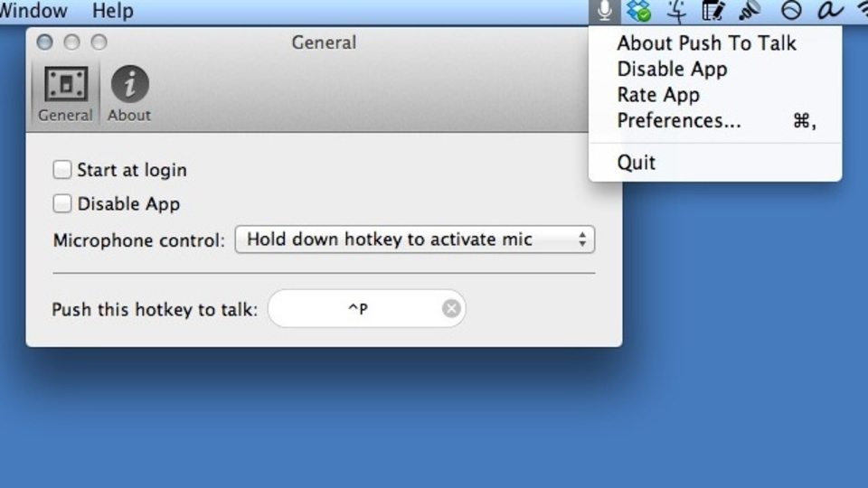
Task: Click the cursive 'a' menu bar icon
Action: point(830,11)
